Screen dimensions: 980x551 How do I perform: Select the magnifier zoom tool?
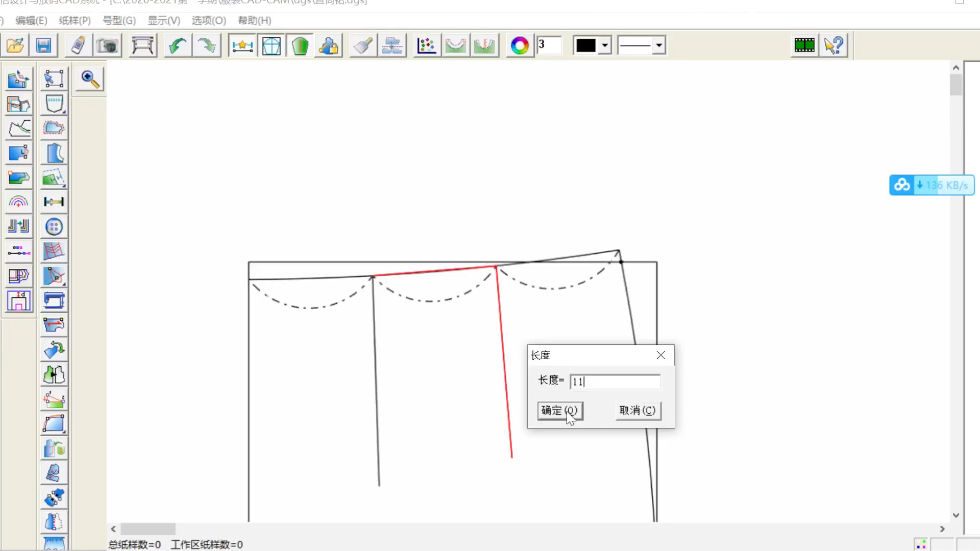point(90,79)
